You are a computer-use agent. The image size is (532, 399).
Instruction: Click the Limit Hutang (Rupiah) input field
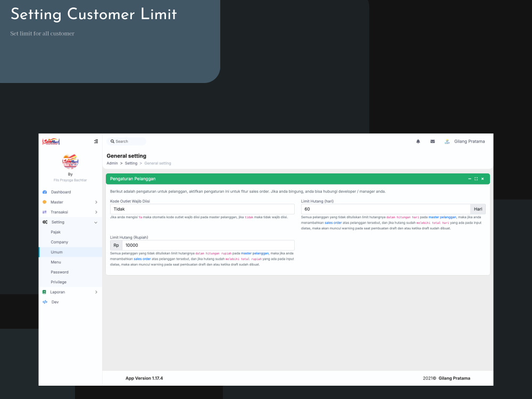[x=209, y=245]
